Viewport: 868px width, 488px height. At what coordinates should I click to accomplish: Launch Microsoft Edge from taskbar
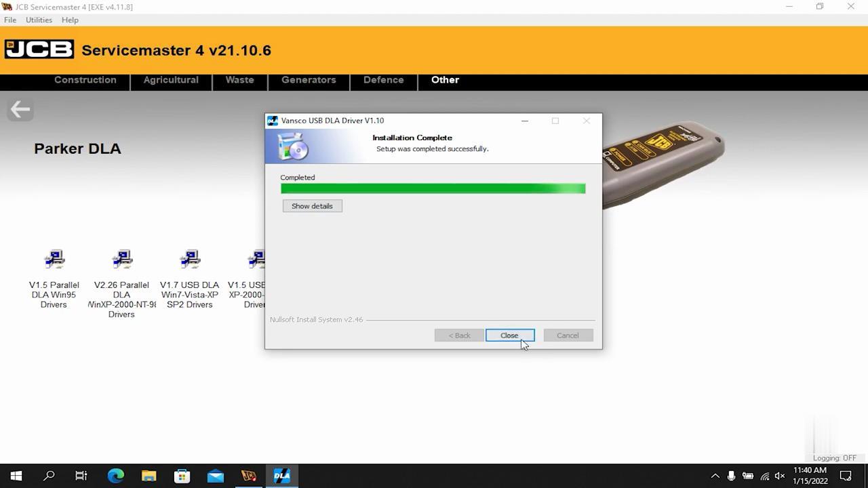click(x=116, y=476)
